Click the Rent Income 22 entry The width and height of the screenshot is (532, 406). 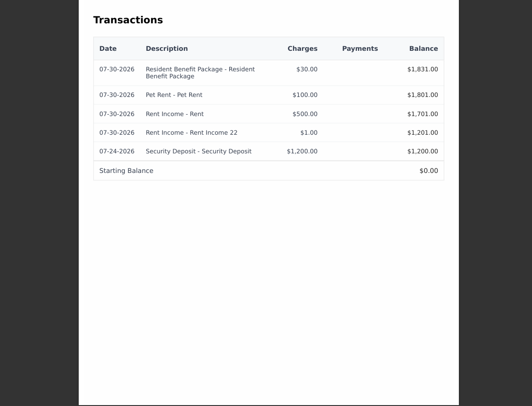pos(191,133)
